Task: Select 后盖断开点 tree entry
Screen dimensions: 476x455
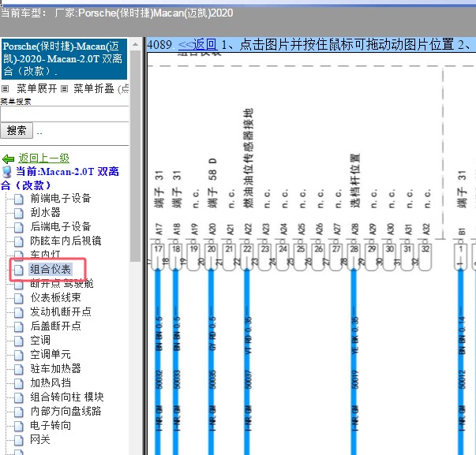Action: pyautogui.click(x=55, y=326)
